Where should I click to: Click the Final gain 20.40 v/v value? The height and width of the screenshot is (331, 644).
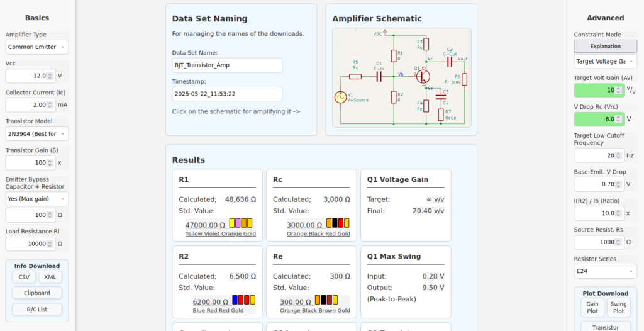coord(428,211)
